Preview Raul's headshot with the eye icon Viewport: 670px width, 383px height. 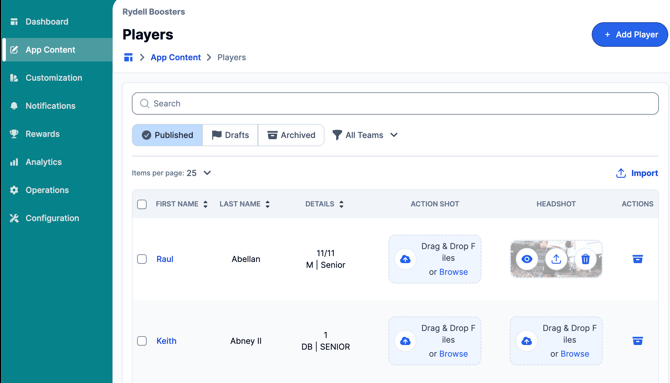click(x=526, y=259)
